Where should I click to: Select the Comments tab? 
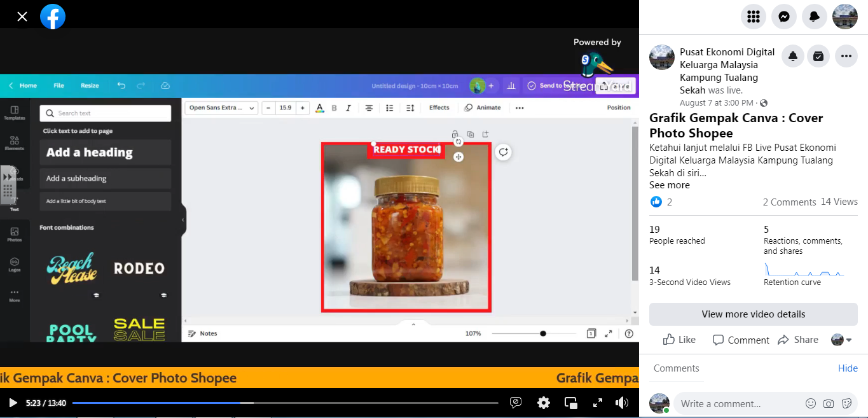point(676,368)
